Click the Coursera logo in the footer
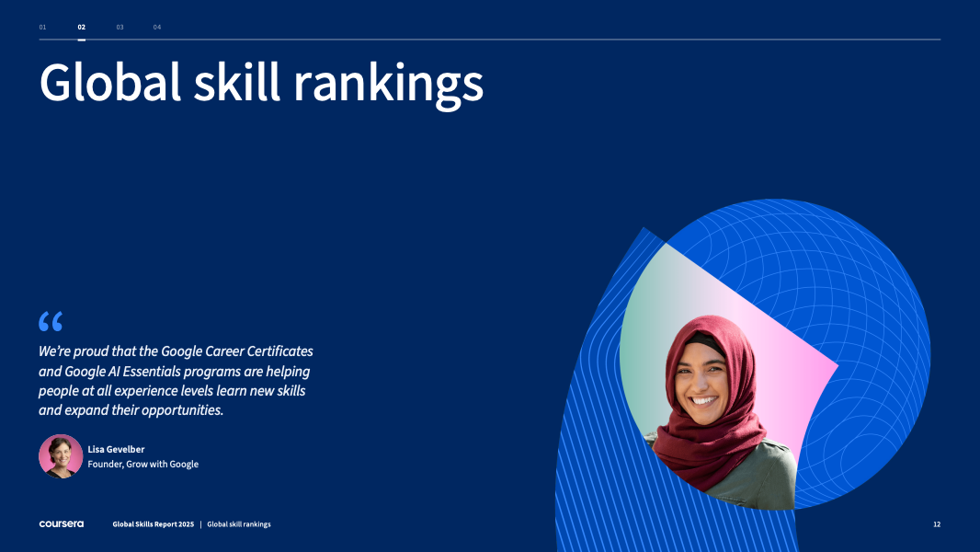This screenshot has width=980, height=552. pyautogui.click(x=61, y=524)
